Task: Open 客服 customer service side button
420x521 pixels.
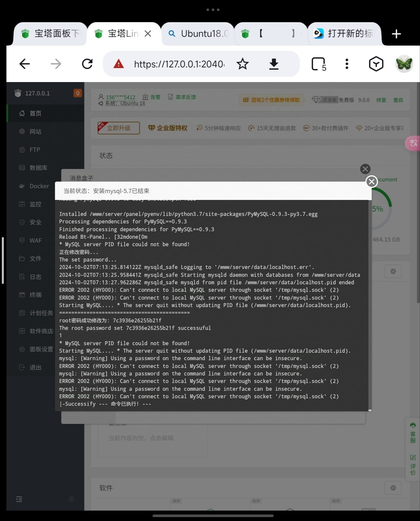Action: tap(413, 433)
